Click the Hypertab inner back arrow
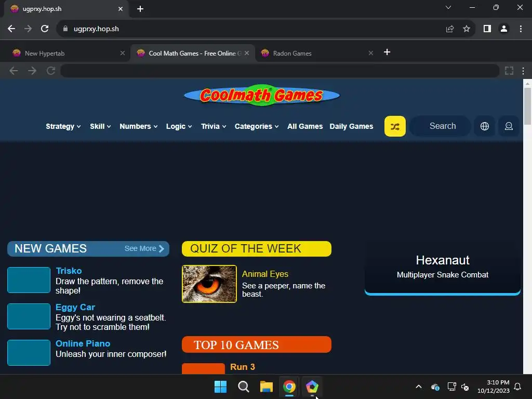The height and width of the screenshot is (399, 532). pyautogui.click(x=14, y=71)
